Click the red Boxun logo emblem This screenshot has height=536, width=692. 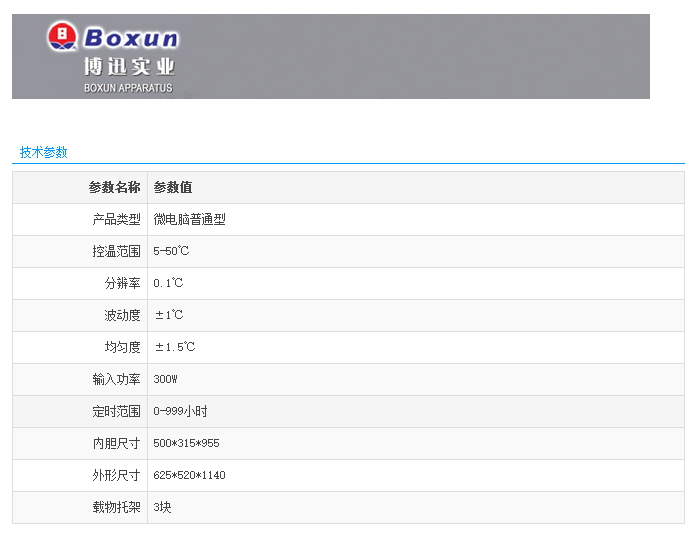point(62,38)
